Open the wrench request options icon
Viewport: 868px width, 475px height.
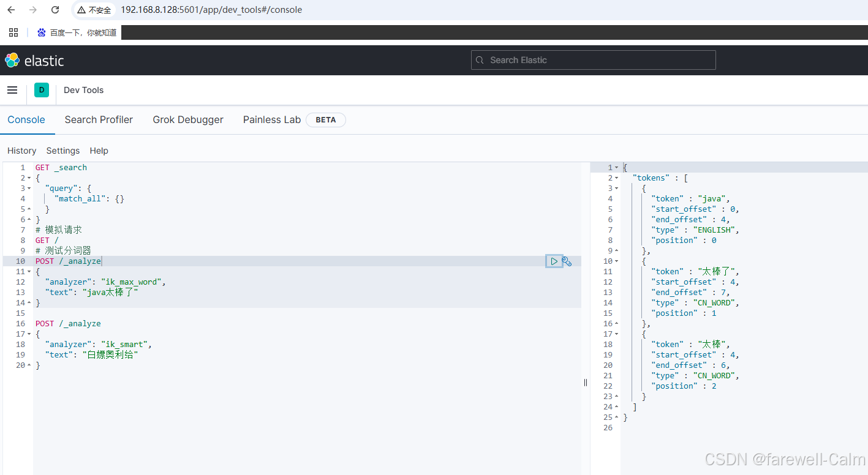567,261
